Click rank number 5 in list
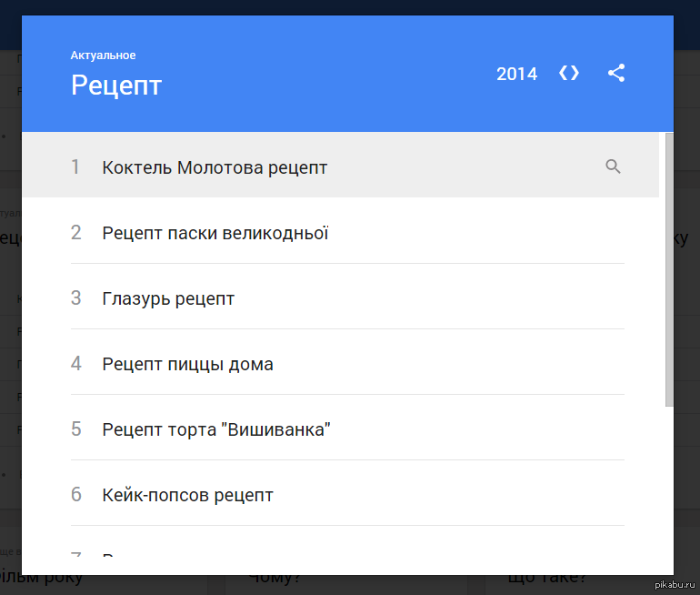Viewport: 700px width, 595px height. click(75, 429)
